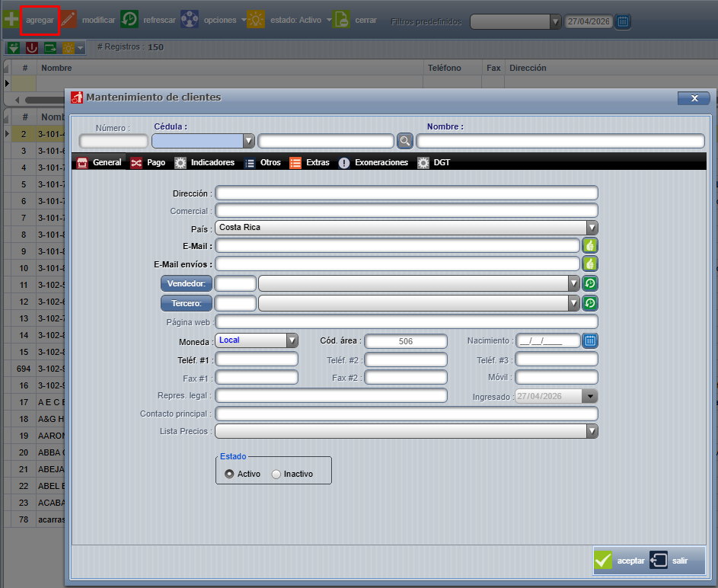Click the green export arrow icon
718x588 pixels.
coord(50,48)
